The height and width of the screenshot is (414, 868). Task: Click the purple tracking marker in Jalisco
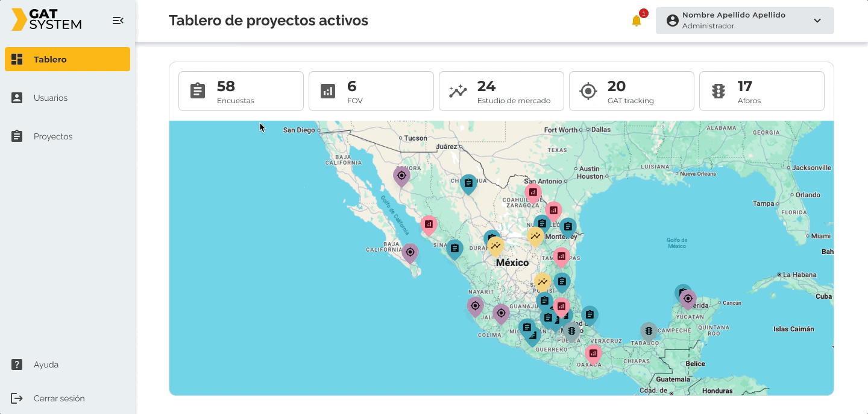coord(501,313)
